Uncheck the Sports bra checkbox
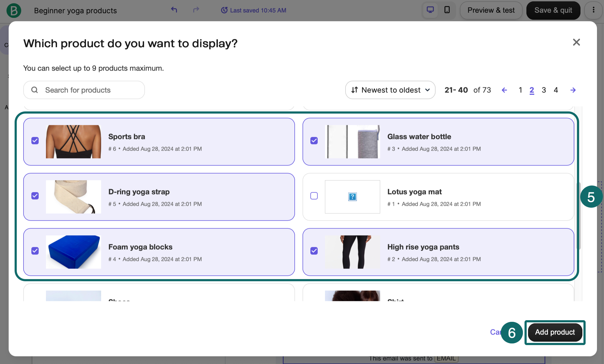This screenshot has height=364, width=604. click(35, 141)
